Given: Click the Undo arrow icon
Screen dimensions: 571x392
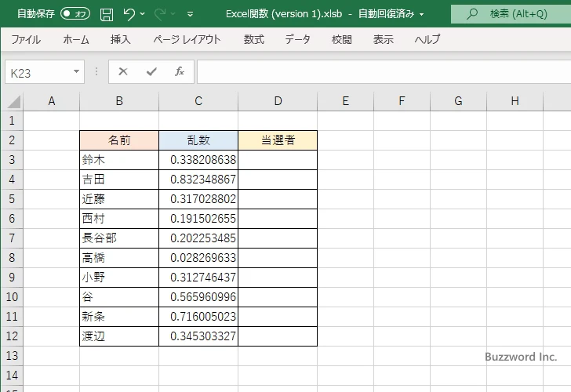Looking at the screenshot, I should tap(129, 14).
